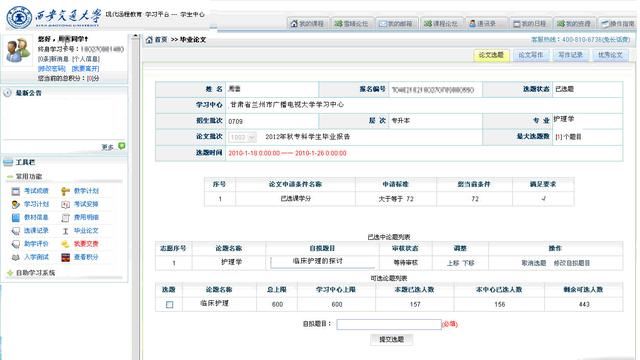This screenshot has height=360, width=640.
Task: Click the 大于等于 72 standard cell
Action: click(x=396, y=199)
